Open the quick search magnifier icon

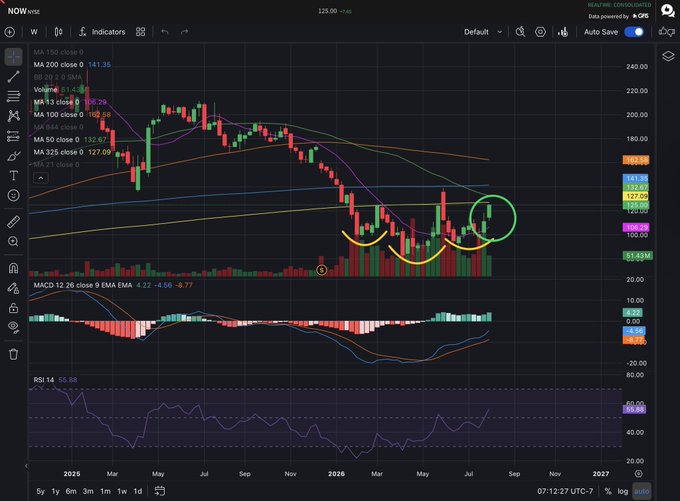point(520,32)
